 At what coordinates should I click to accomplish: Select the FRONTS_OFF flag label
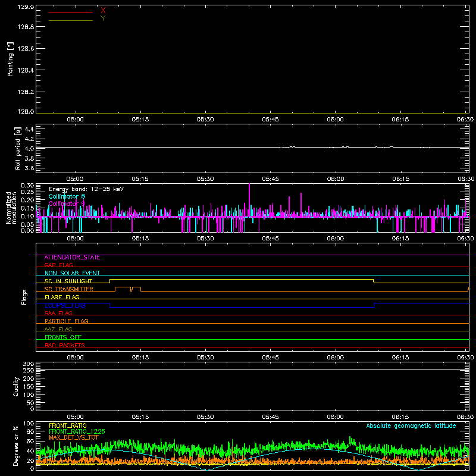tap(63, 337)
